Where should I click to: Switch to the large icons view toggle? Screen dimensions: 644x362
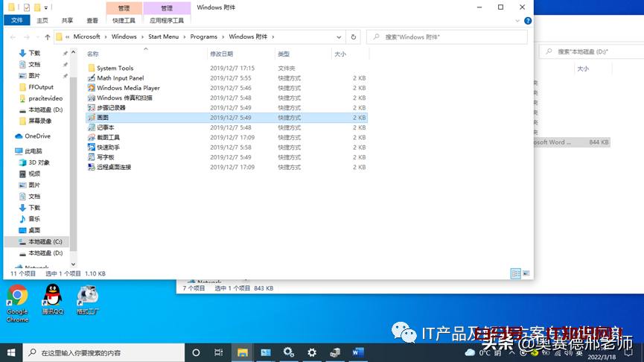526,274
